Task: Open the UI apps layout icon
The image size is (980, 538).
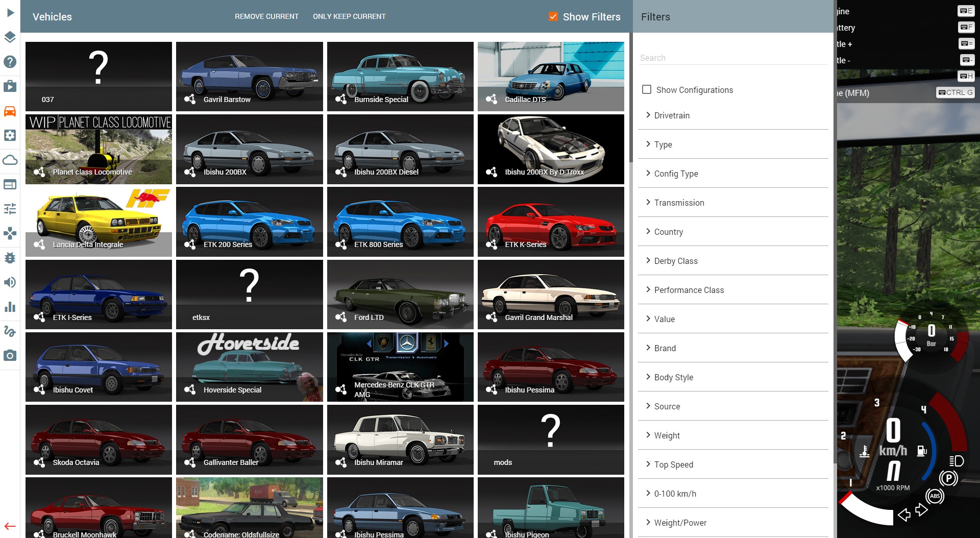Action: 10,184
